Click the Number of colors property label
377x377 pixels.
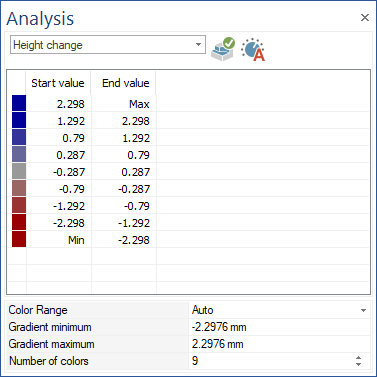(49, 361)
